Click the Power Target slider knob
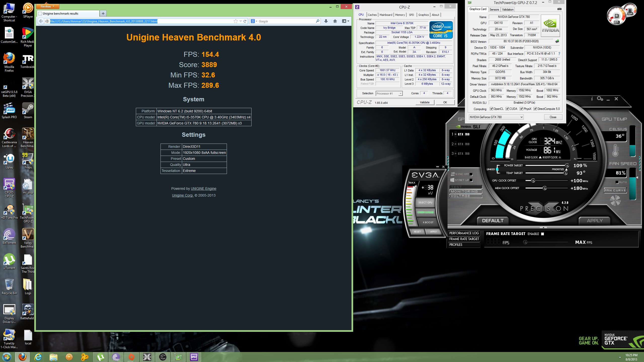The image size is (644, 362). (x=567, y=165)
